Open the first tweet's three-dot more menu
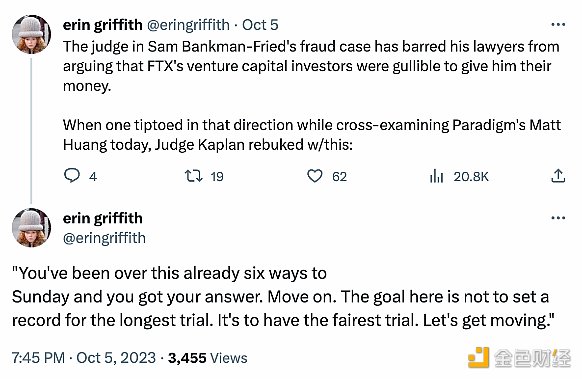Viewport: 582px width, 379px height. (x=558, y=25)
